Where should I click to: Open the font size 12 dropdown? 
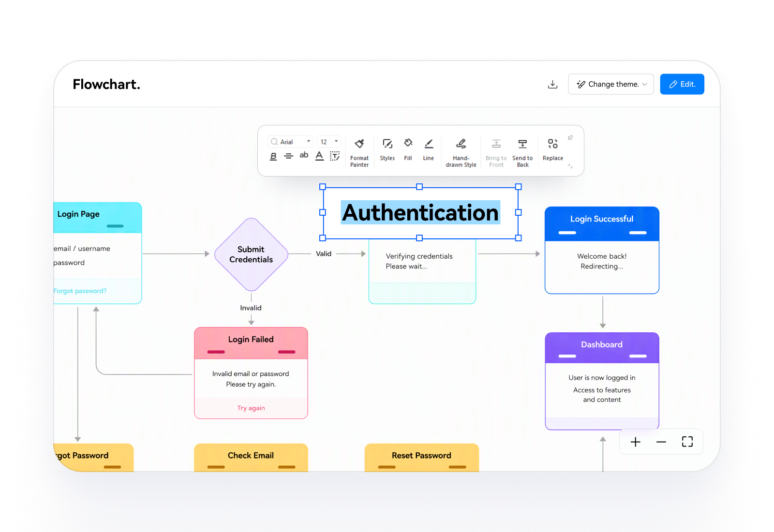click(329, 142)
